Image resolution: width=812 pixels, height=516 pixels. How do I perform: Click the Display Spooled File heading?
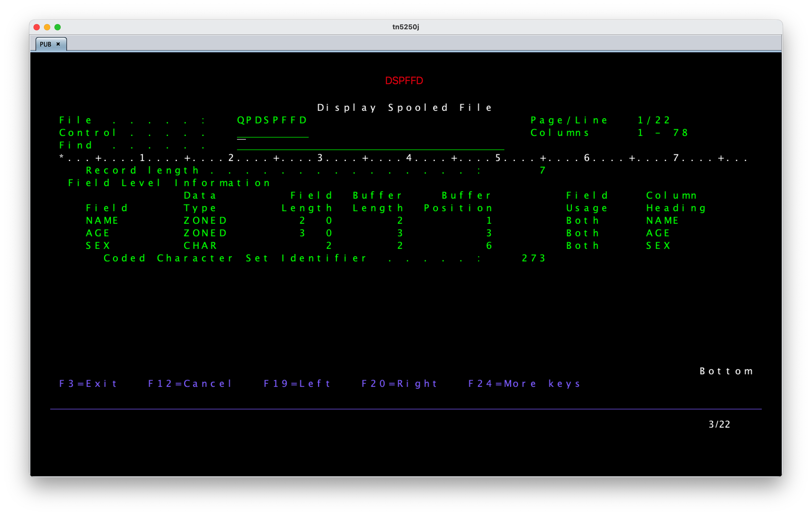pos(405,107)
